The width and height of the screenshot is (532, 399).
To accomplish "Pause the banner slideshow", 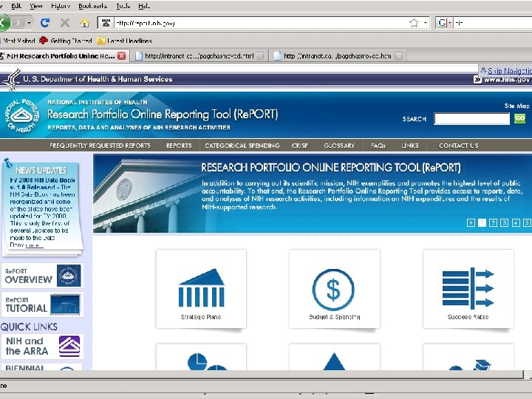I will [x=471, y=222].
